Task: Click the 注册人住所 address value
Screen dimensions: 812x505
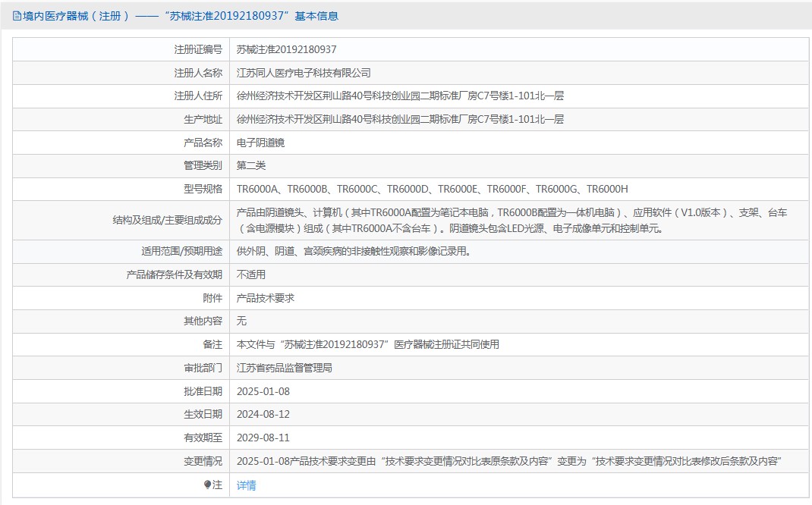Action: tap(400, 96)
